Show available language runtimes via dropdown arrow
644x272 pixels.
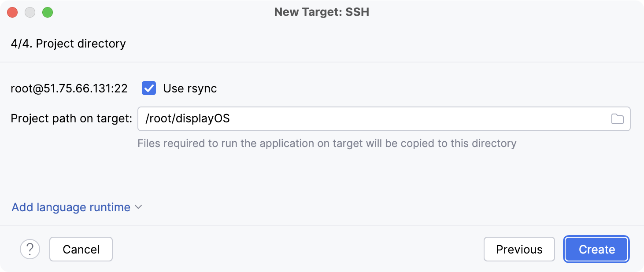pyautogui.click(x=138, y=207)
